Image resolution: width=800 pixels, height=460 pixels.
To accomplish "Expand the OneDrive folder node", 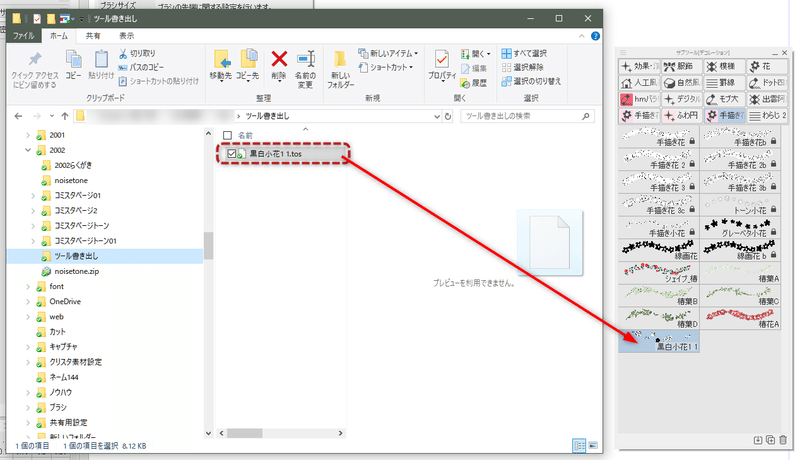I will coord(28,302).
